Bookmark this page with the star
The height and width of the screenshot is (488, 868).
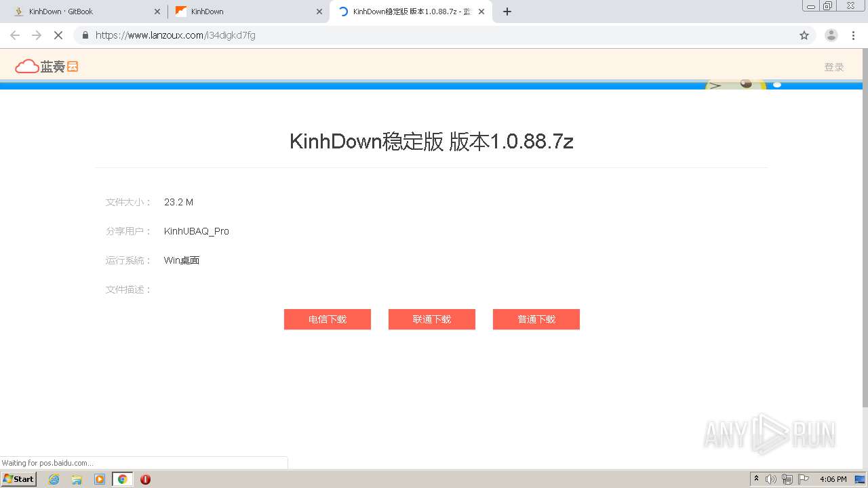click(804, 35)
